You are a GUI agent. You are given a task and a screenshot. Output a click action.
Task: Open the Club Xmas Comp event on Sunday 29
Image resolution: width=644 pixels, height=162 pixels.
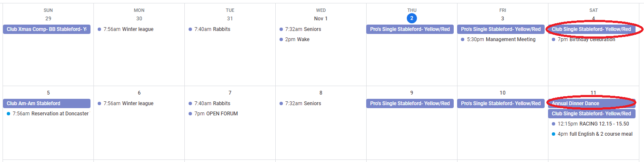point(47,29)
